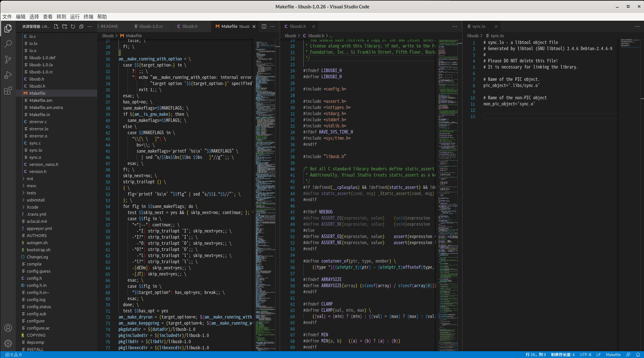Open the Run and Debug view

tap(8, 75)
